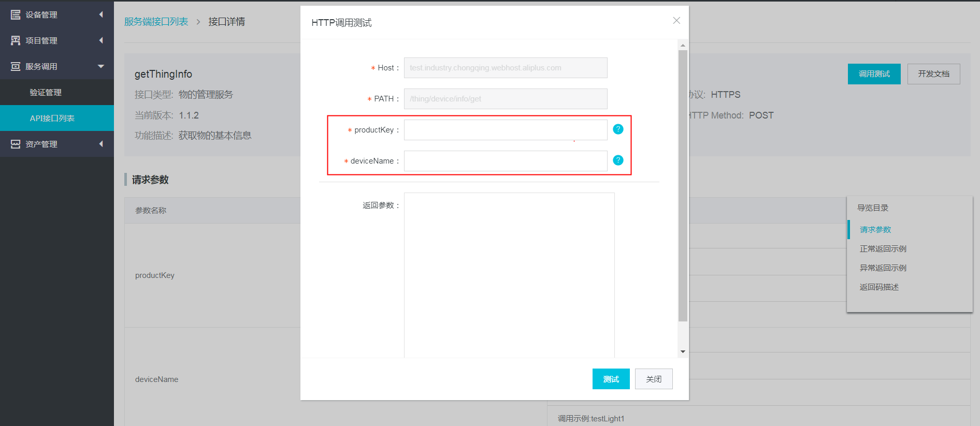Click the dialog vertical scrollbar thumb

point(683,185)
